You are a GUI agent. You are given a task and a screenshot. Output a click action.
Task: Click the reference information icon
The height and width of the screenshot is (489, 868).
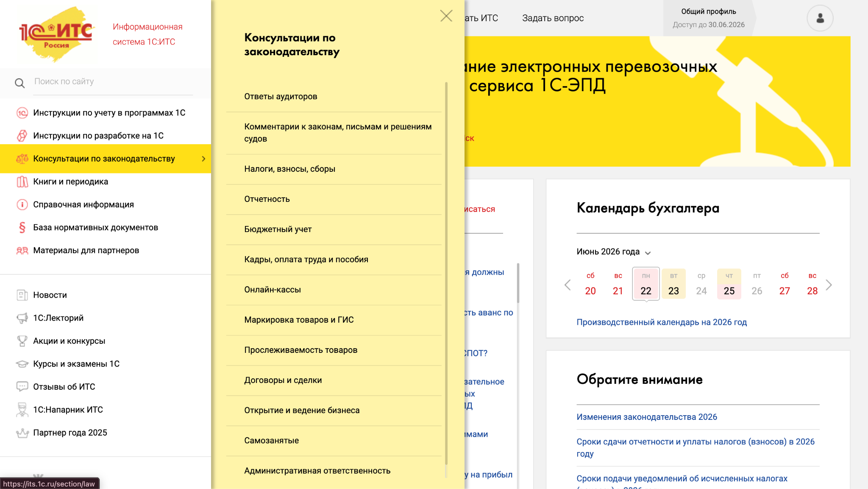point(22,204)
